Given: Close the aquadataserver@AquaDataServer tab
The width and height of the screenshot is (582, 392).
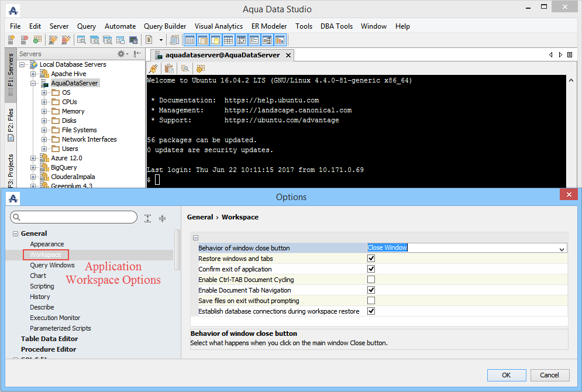Looking at the screenshot, I should click(288, 56).
